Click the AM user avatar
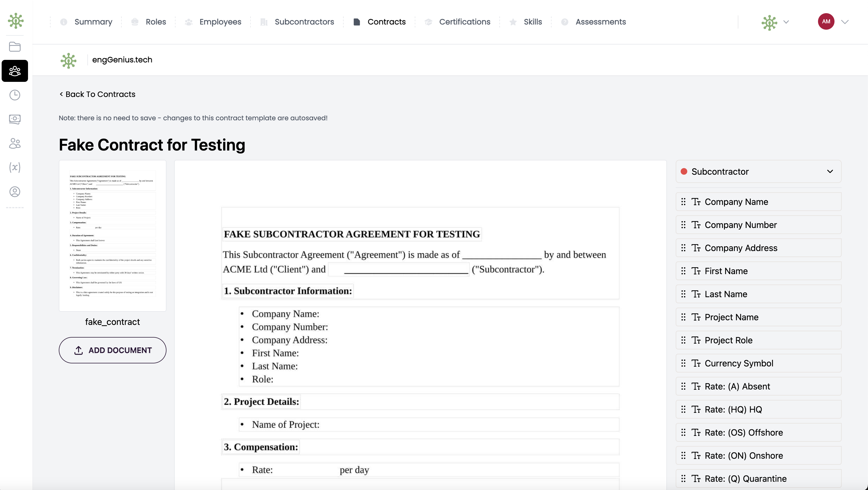The image size is (868, 490). point(826,22)
